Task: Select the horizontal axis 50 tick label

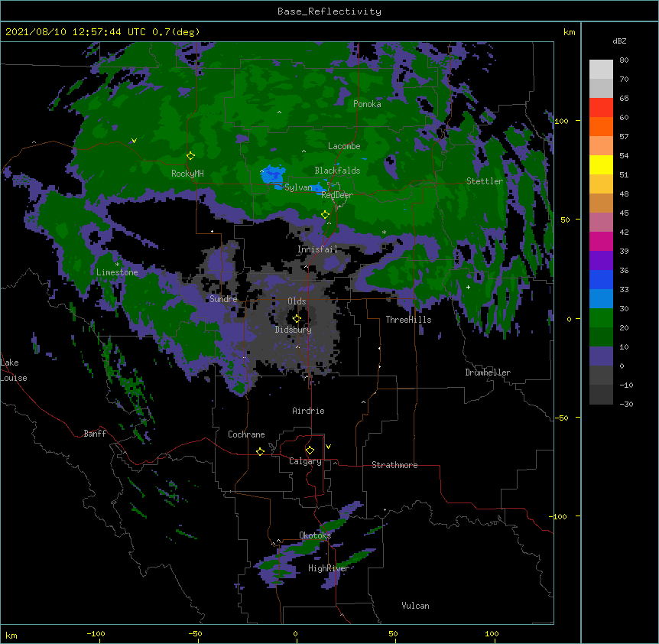Action: (x=393, y=633)
